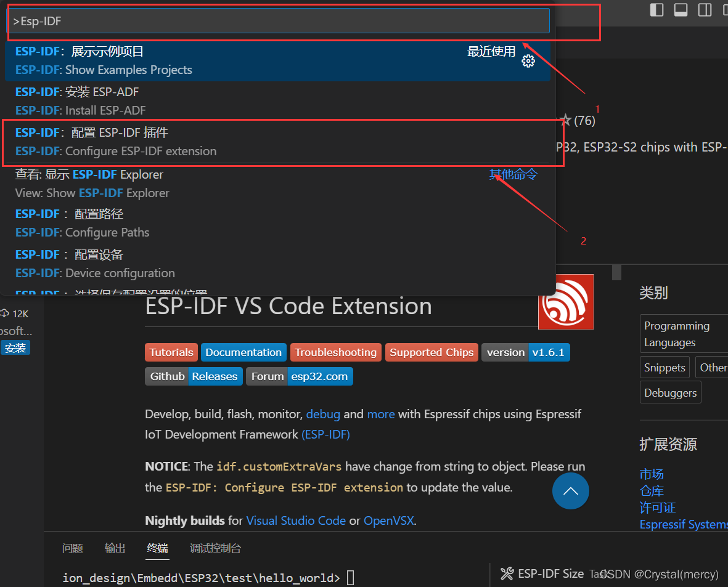
Task: Toggle primary sidebar layout icon
Action: tap(656, 10)
